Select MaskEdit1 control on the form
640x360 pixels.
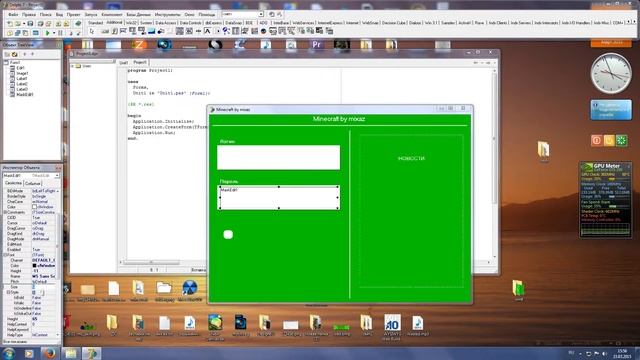tap(278, 198)
